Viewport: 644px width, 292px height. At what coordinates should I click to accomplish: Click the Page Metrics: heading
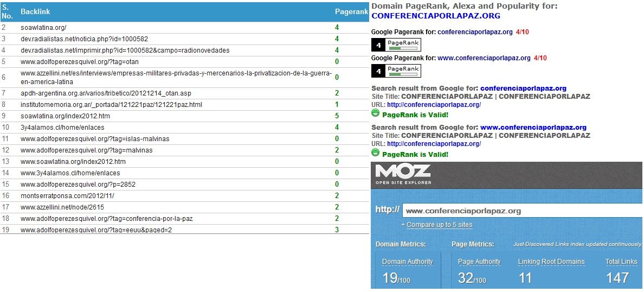473,244
